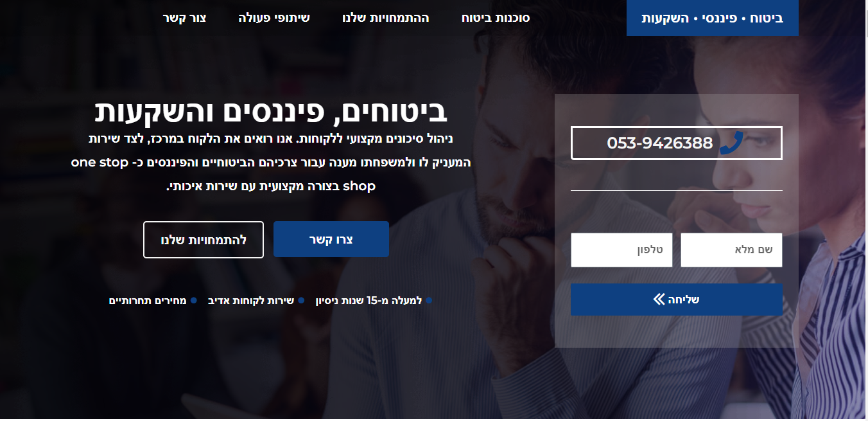Click bullet dot beside למעלה מ-15 שנות ניסיון

tap(429, 300)
